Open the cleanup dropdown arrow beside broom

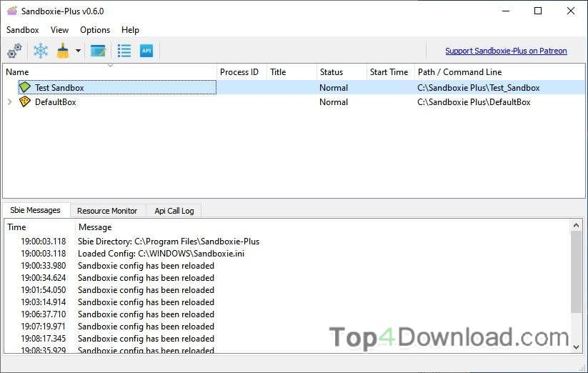point(78,51)
